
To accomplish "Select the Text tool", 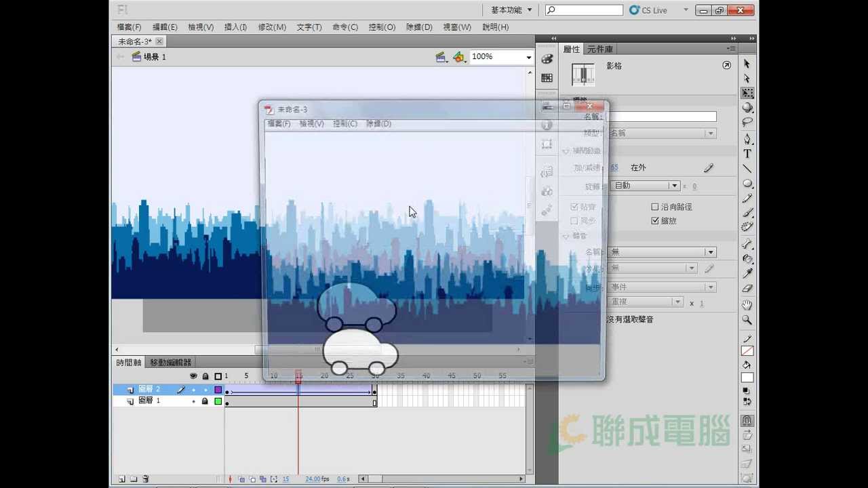I will (x=747, y=154).
